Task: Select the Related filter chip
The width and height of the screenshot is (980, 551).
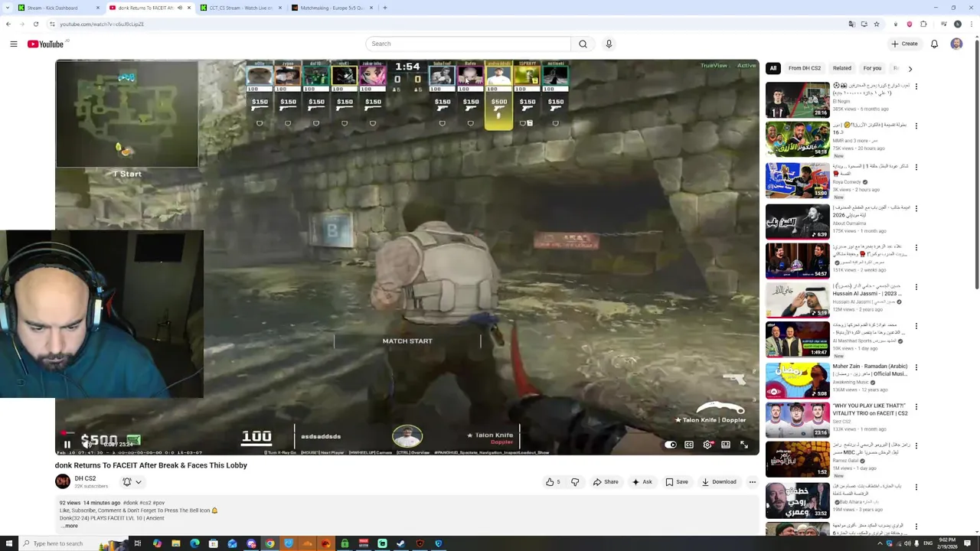Action: [x=841, y=68]
